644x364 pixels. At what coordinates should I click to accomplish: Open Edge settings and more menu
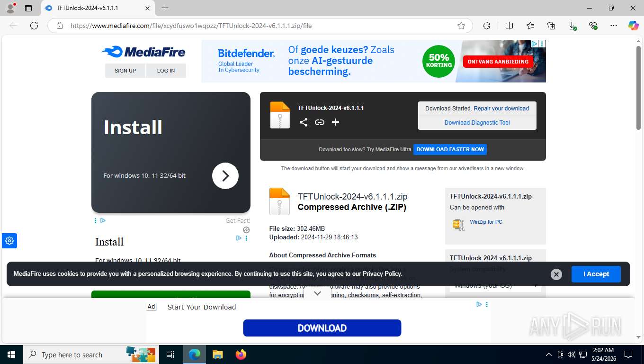point(614,26)
